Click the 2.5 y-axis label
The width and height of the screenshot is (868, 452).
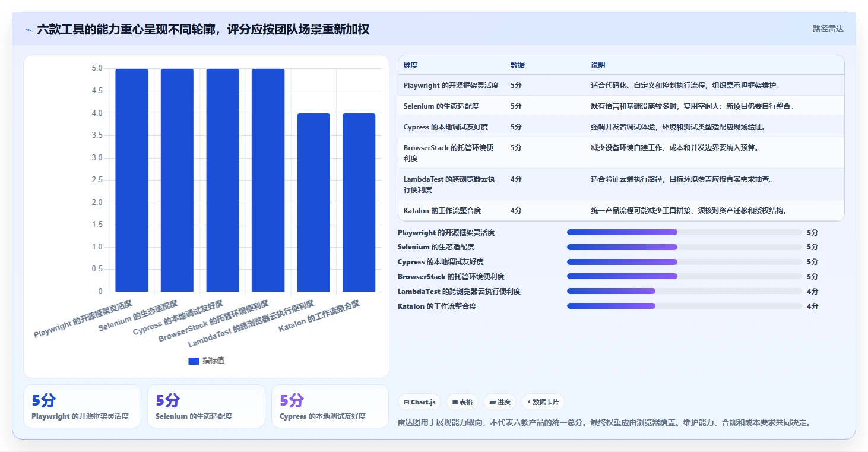coord(97,180)
